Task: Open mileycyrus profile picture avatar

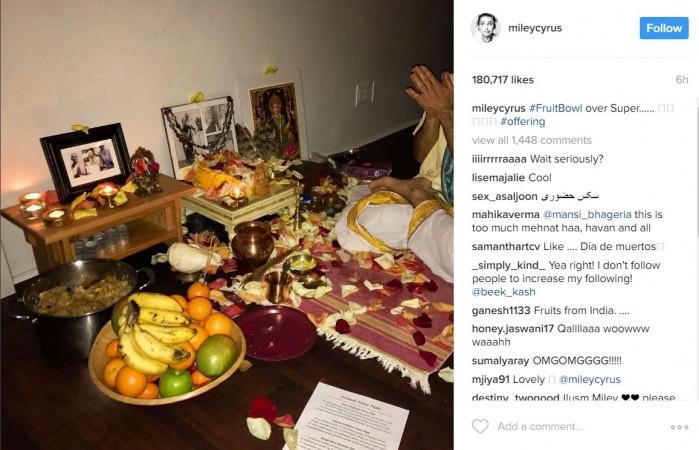Action: point(485,28)
